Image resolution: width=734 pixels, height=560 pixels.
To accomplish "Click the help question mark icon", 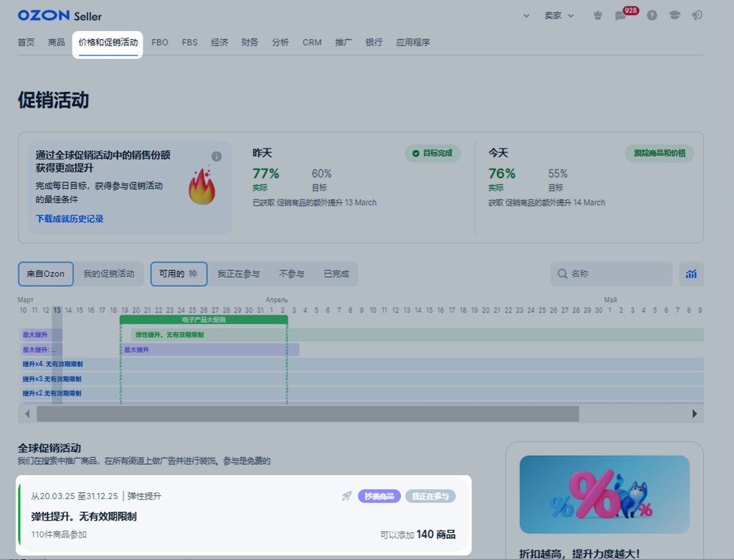I will coord(652,16).
